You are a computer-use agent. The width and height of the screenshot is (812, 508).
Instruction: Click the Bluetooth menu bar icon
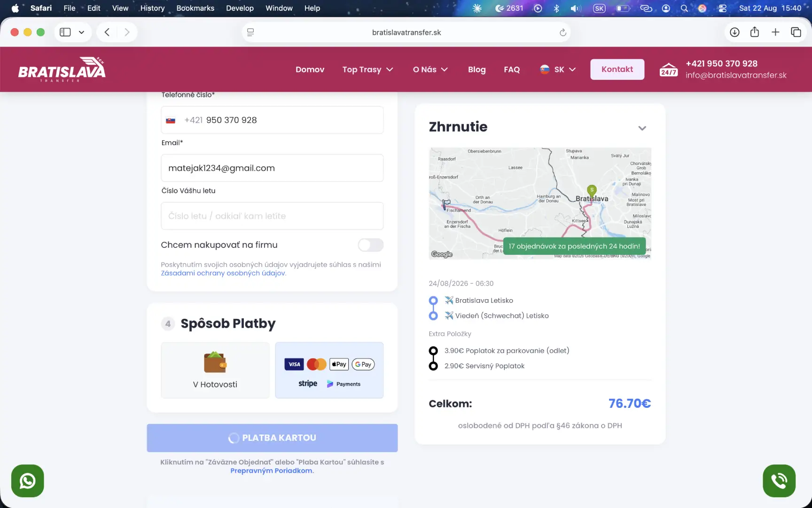pos(556,8)
